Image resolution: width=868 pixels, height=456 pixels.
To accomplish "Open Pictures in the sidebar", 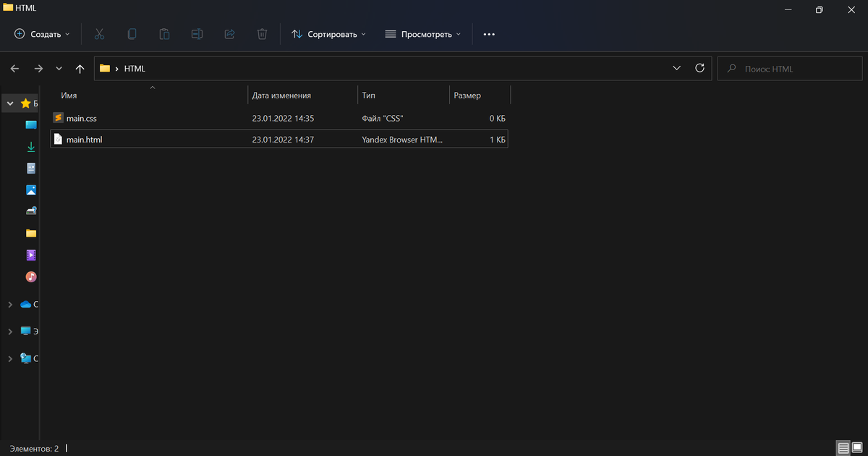I will pyautogui.click(x=31, y=190).
